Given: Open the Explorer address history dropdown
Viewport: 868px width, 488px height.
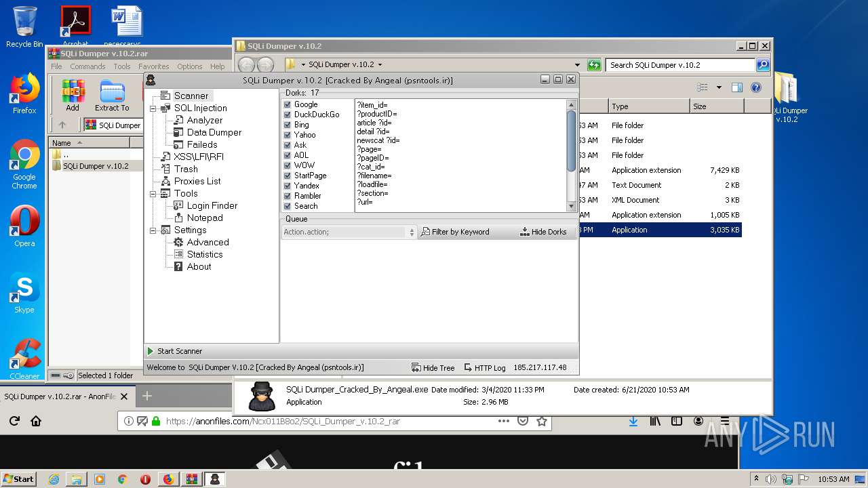Looking at the screenshot, I should 577,65.
